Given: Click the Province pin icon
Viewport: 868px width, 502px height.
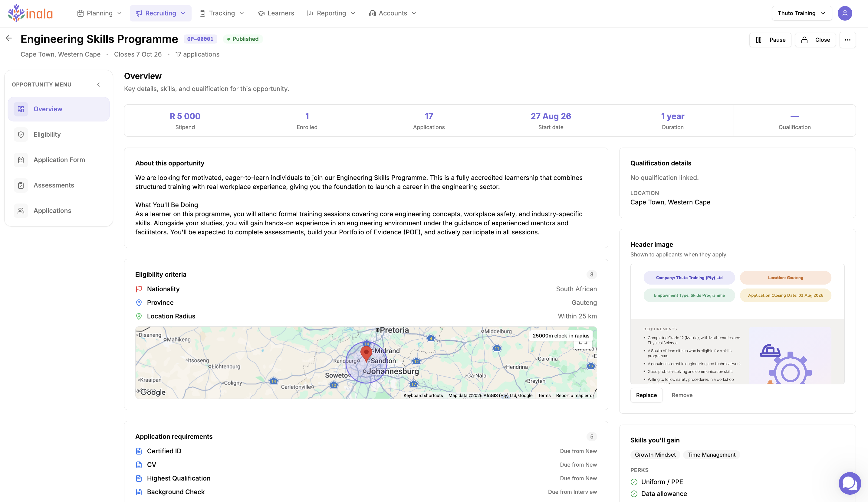Looking at the screenshot, I should click(x=139, y=302).
